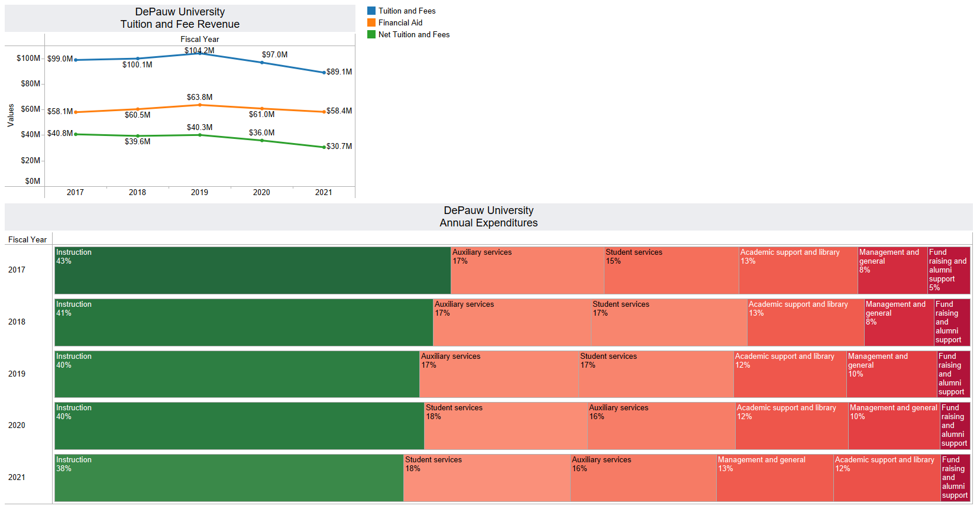Select the 2020 Student services 18% block
Viewport: 980px width, 509px height.
point(506,426)
